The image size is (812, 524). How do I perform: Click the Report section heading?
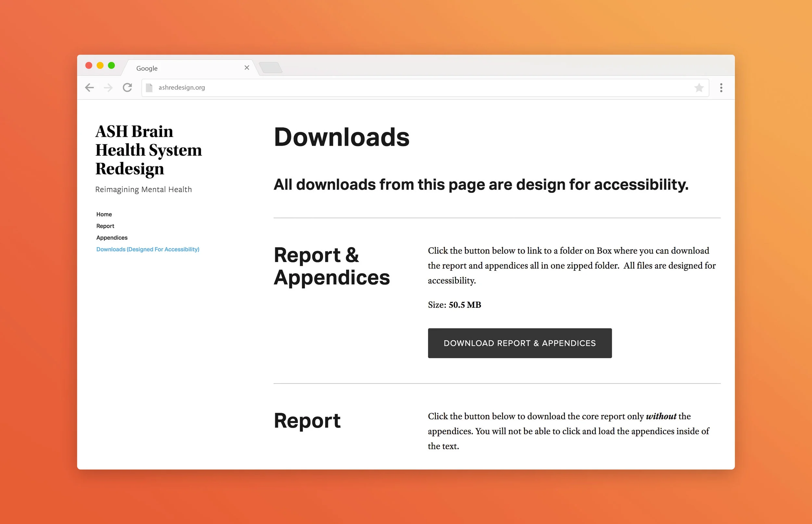pyautogui.click(x=307, y=420)
